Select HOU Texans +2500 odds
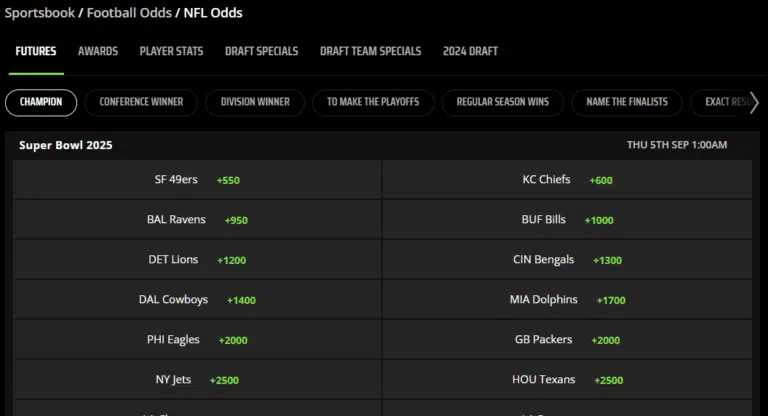This screenshot has width=768, height=416. [567, 380]
